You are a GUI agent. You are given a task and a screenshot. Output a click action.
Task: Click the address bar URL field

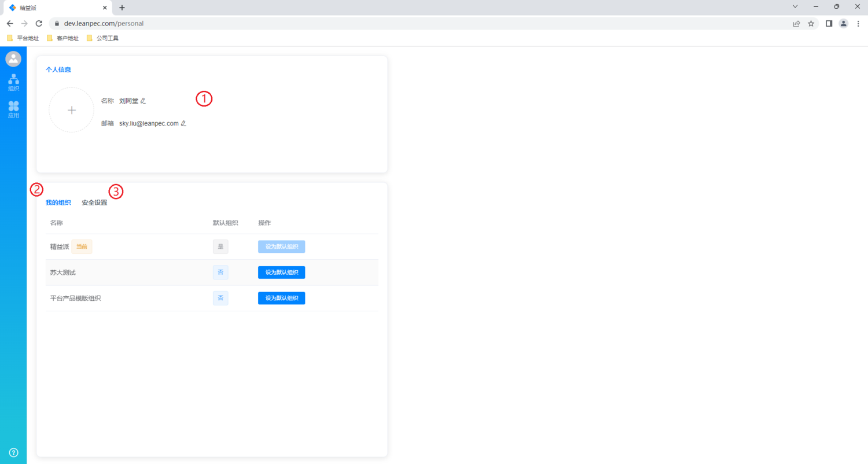point(405,24)
